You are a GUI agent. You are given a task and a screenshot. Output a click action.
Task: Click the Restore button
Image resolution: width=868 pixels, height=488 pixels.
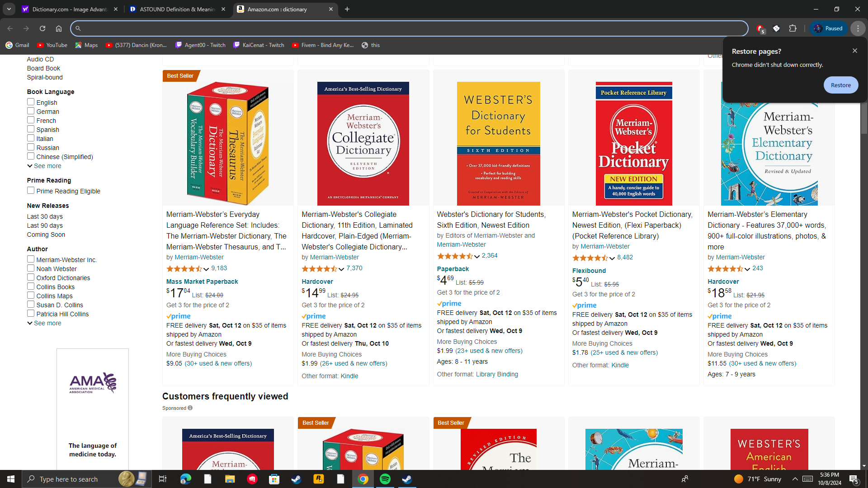tap(840, 85)
